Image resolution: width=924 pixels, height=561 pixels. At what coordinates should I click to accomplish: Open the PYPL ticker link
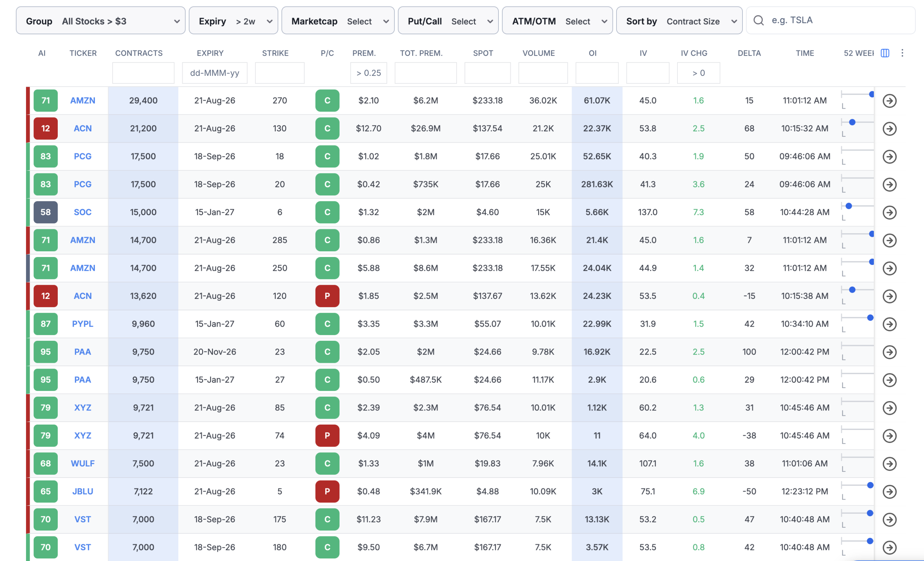83,324
